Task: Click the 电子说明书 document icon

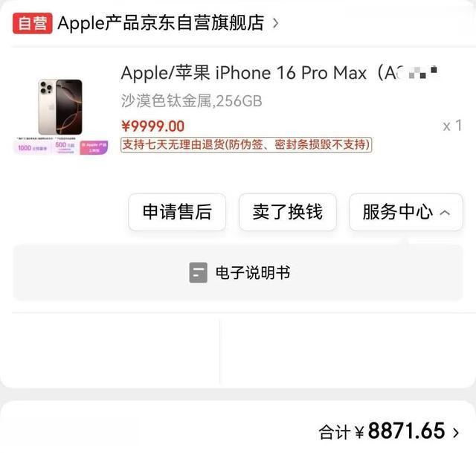Action: [199, 272]
